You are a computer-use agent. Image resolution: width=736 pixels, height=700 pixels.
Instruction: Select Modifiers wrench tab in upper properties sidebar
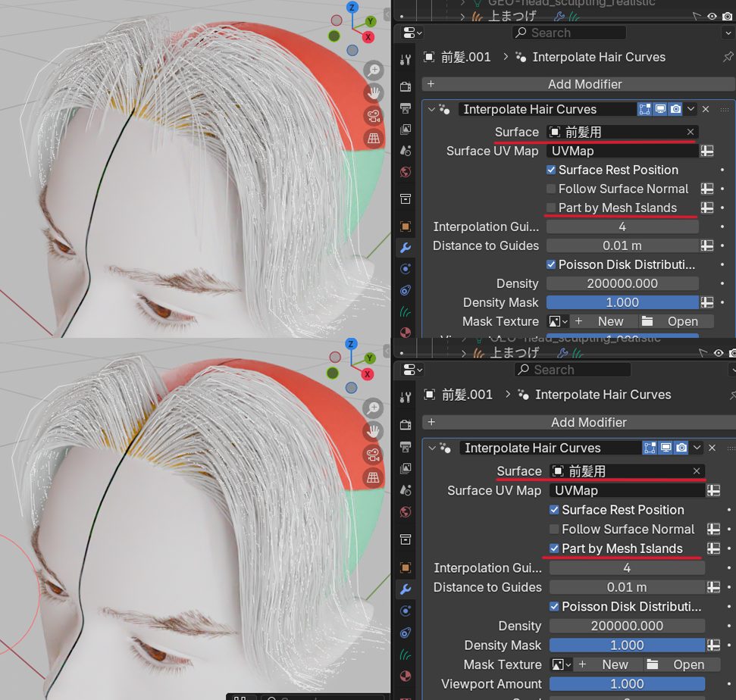click(x=406, y=248)
